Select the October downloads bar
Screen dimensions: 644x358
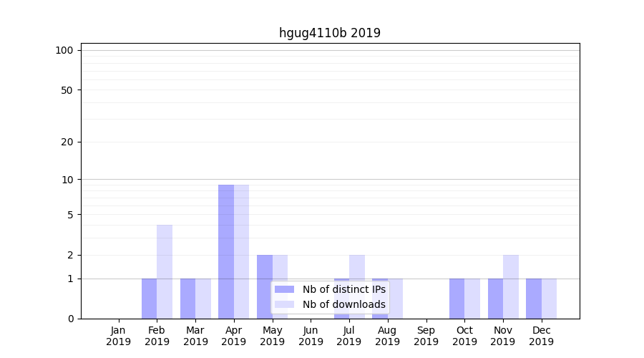pos(472,299)
